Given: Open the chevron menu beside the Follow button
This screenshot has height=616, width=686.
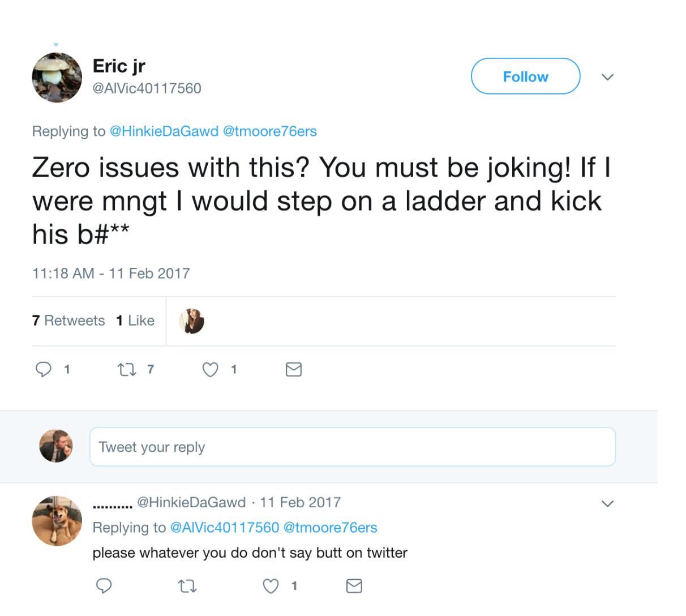Looking at the screenshot, I should [607, 77].
